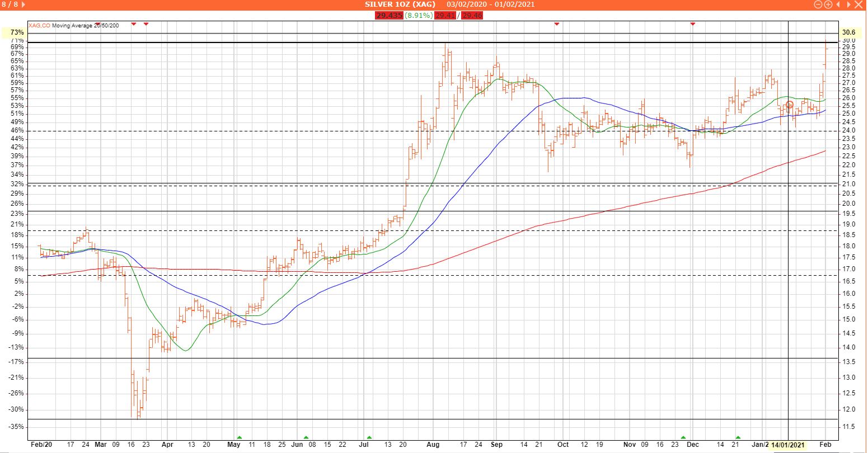The height and width of the screenshot is (453, 868).
Task: Click the 29.46 ask price box
Action: coord(472,16)
